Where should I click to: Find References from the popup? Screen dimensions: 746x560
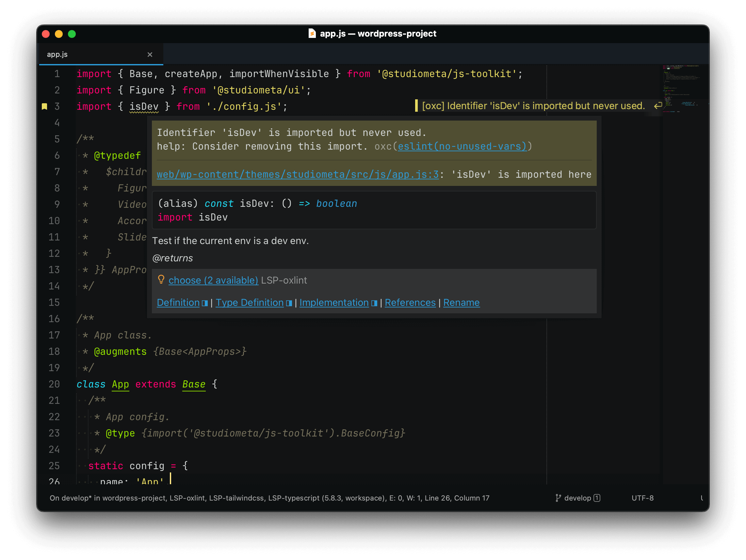[x=410, y=303]
